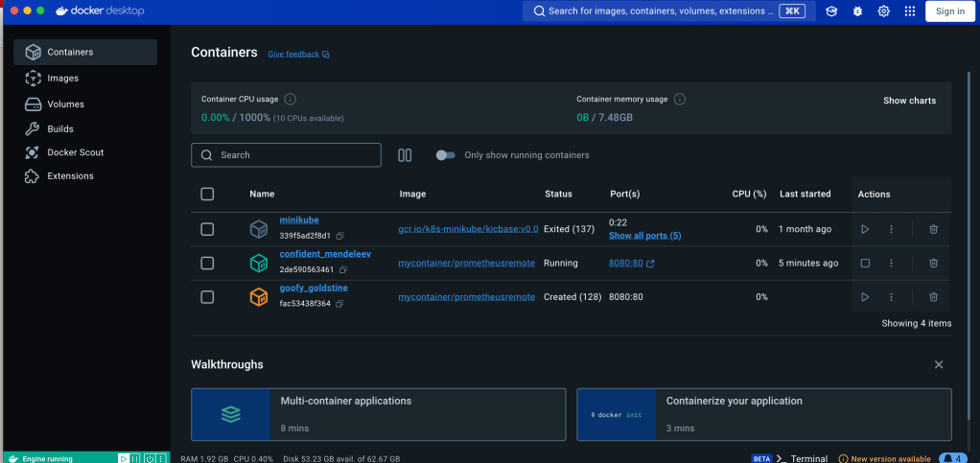Image resolution: width=980 pixels, height=463 pixels.
Task: Sort by Status column header
Action: tap(558, 195)
